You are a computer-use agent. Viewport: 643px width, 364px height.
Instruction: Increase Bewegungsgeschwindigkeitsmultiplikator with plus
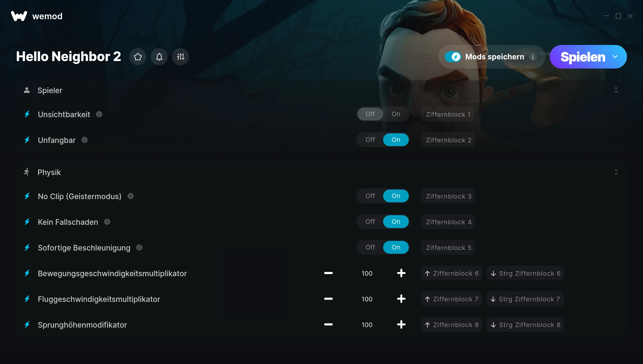point(401,273)
